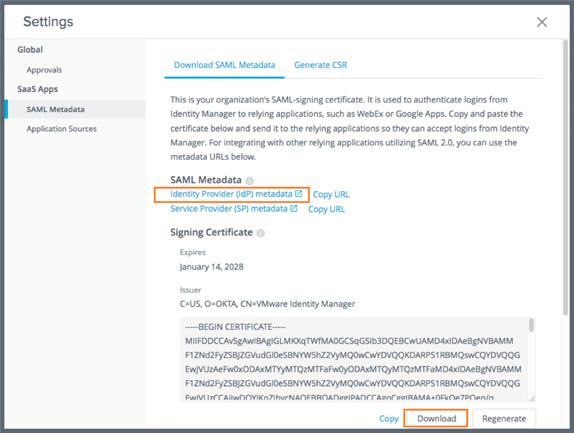Open the Service Provider (SP) metadata link

click(x=229, y=209)
